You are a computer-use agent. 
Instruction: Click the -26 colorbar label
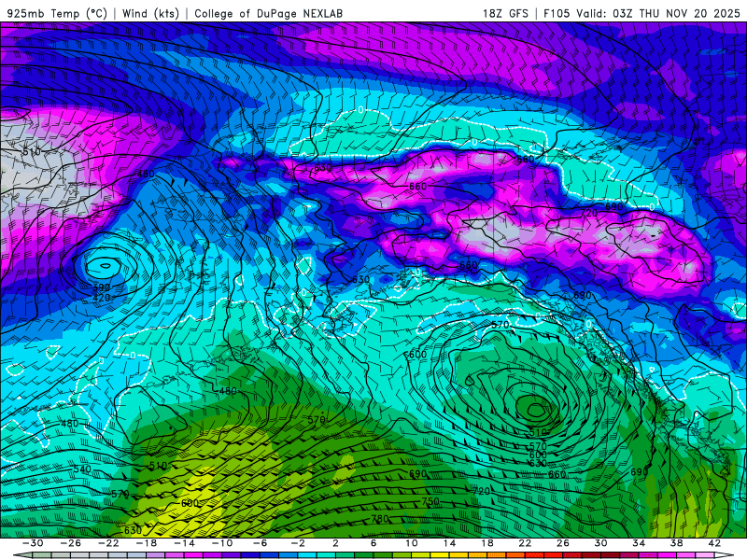point(71,543)
